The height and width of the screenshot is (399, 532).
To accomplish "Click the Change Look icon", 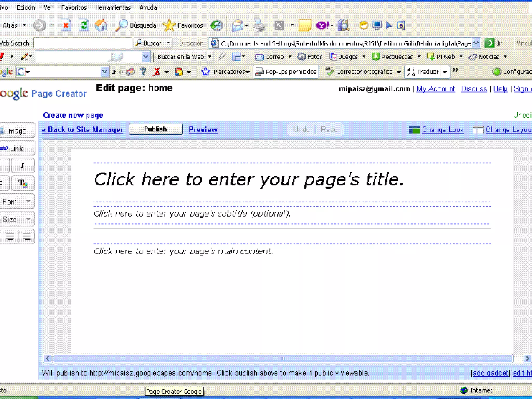I will (x=414, y=129).
